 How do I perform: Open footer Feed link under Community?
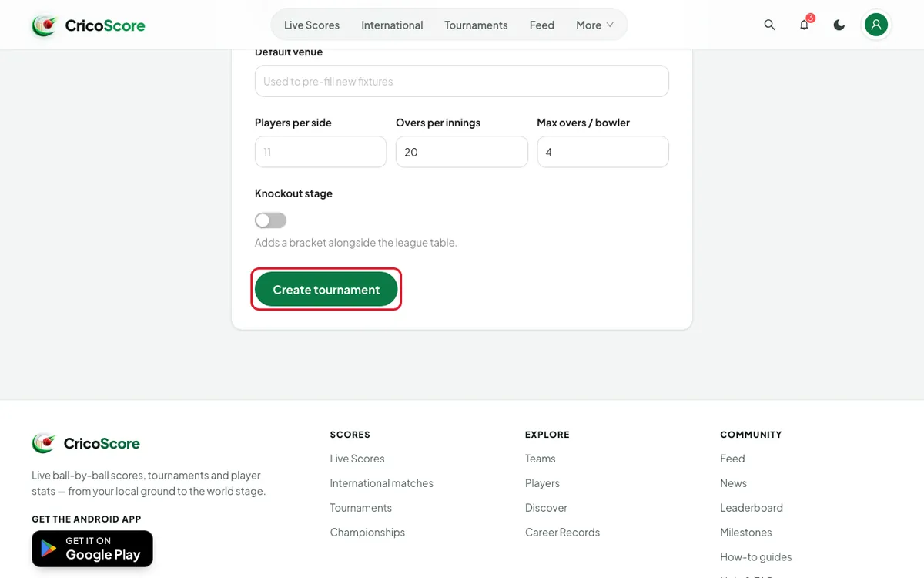732,459
